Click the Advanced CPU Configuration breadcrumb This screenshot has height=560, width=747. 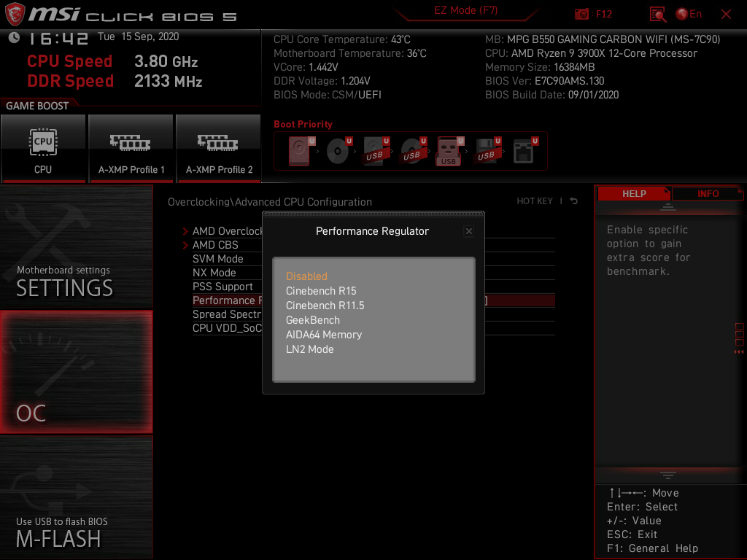click(303, 202)
